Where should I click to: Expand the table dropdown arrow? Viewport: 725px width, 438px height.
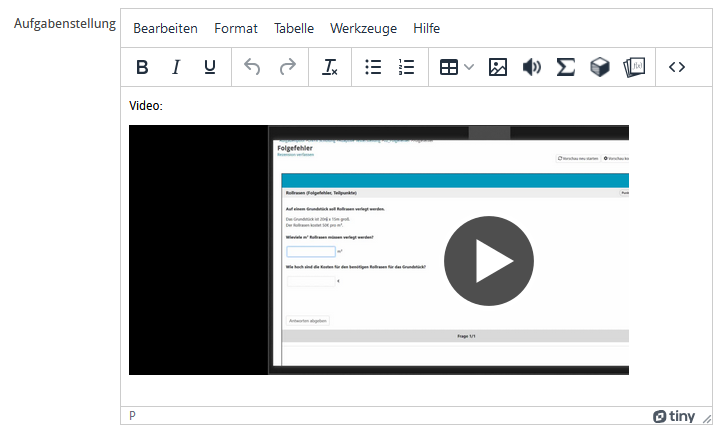click(469, 67)
